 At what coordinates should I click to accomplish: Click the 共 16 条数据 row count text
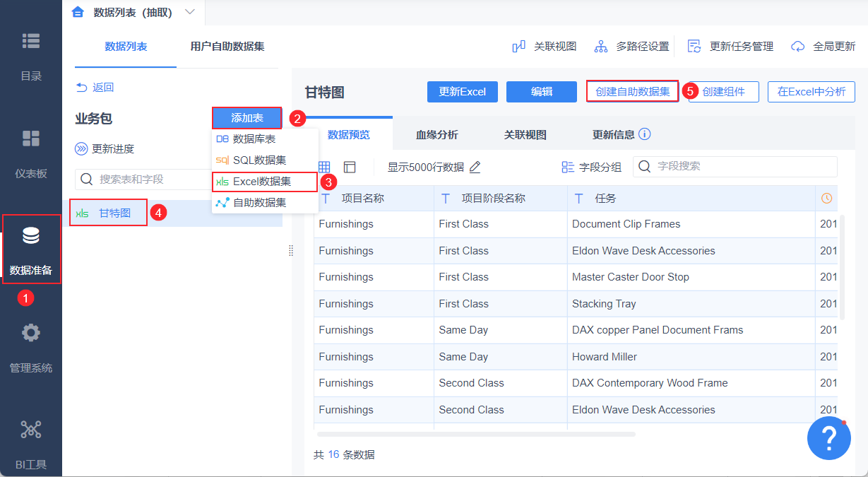pos(344,454)
